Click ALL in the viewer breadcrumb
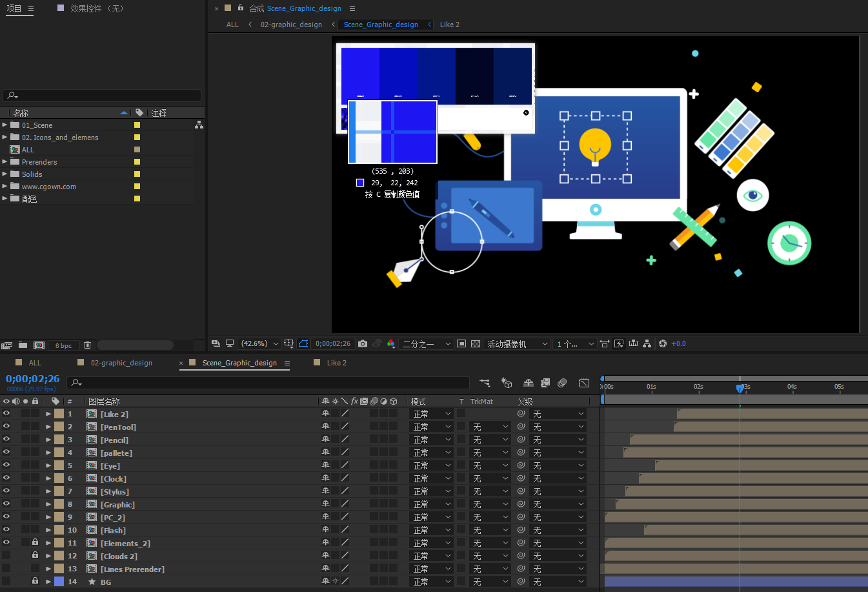The image size is (868, 592). point(232,25)
